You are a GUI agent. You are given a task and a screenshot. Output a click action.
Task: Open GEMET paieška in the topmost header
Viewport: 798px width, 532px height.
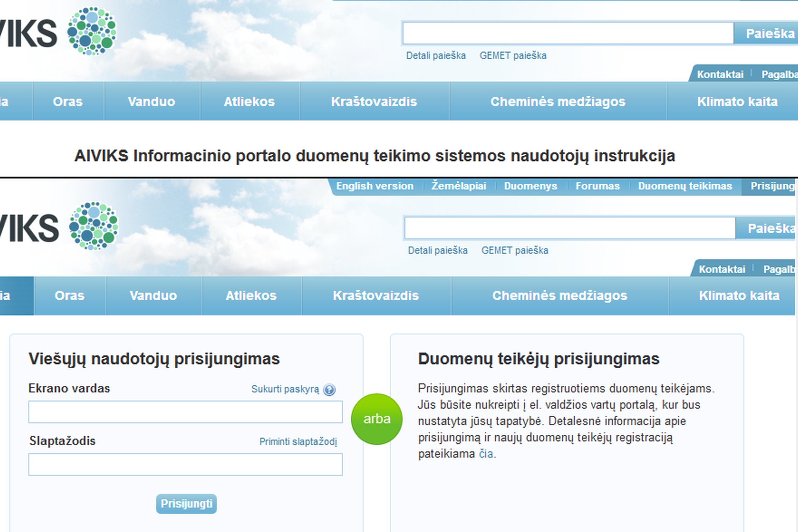click(x=513, y=56)
